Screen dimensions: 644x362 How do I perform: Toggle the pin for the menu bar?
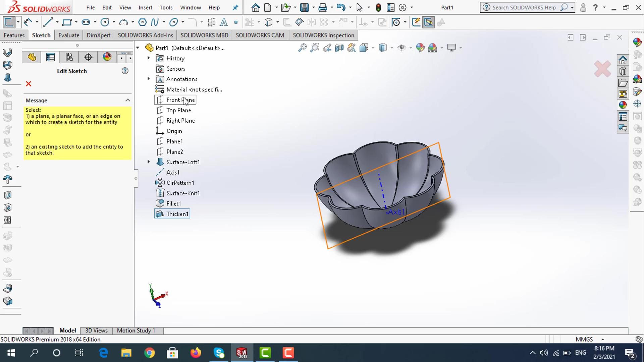235,7
